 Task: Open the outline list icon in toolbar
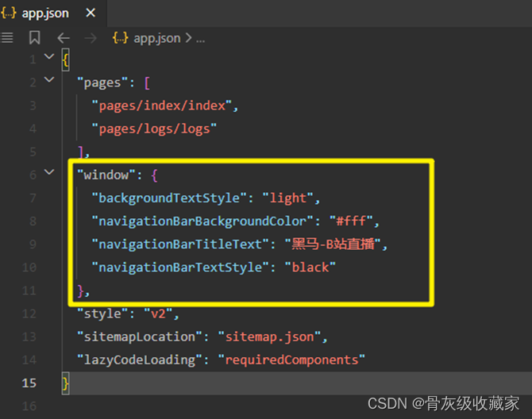coord(7,37)
